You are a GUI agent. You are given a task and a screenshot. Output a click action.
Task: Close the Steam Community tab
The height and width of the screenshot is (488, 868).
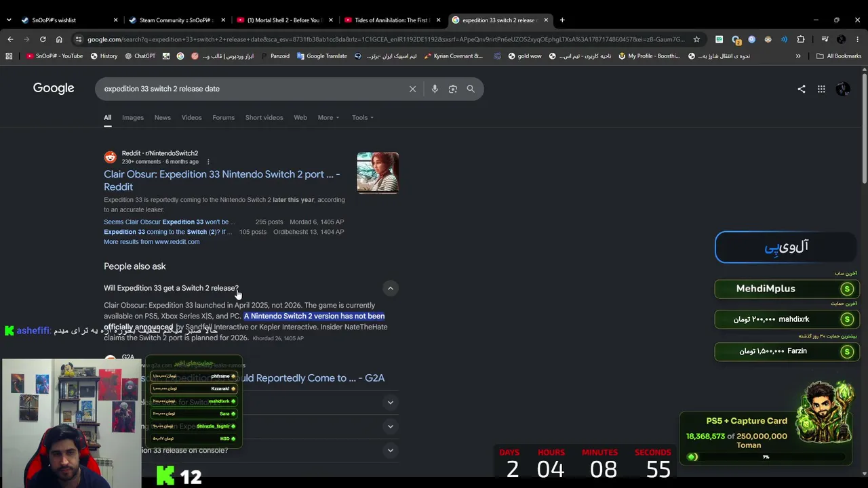point(223,20)
